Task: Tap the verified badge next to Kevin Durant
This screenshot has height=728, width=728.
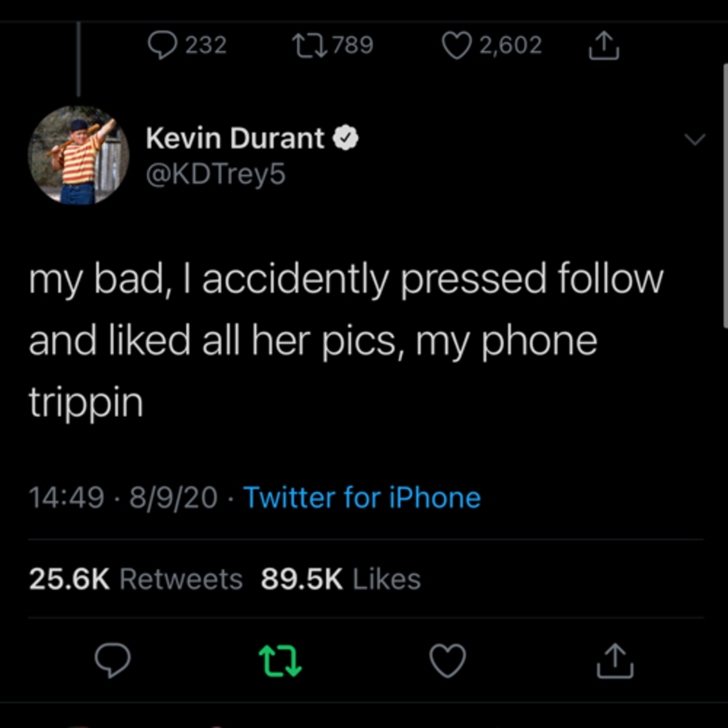Action: point(346,138)
